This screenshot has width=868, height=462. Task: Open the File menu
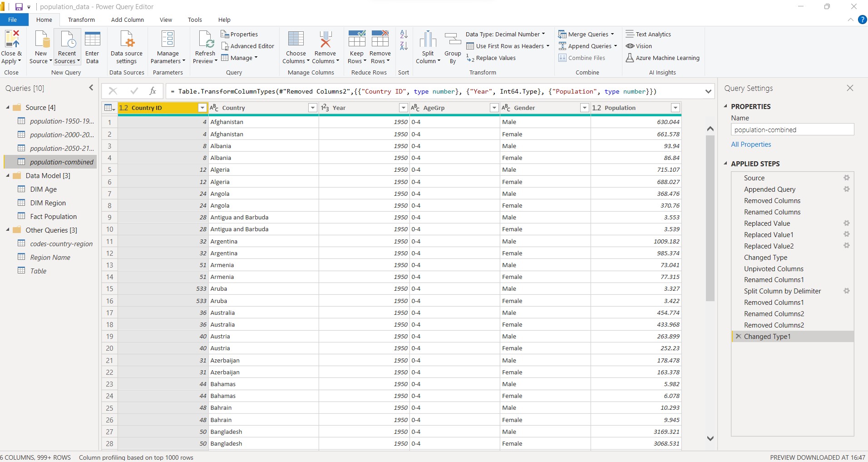coord(13,20)
